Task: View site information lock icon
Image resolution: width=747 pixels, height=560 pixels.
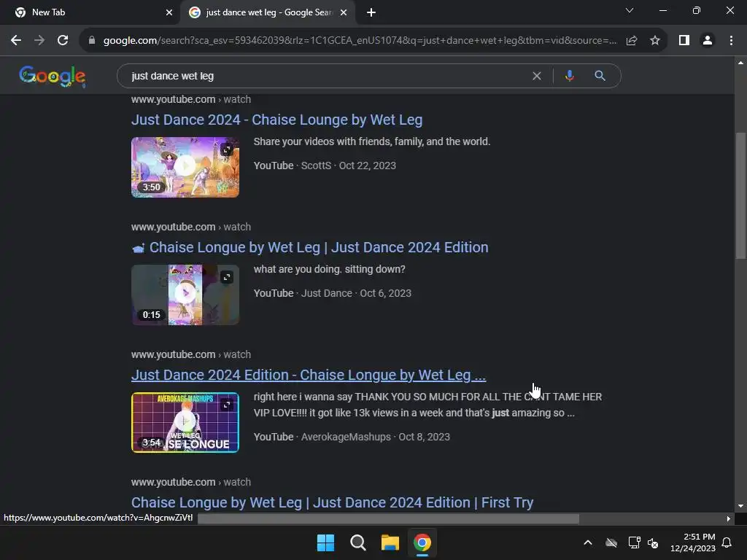Action: pyautogui.click(x=92, y=41)
